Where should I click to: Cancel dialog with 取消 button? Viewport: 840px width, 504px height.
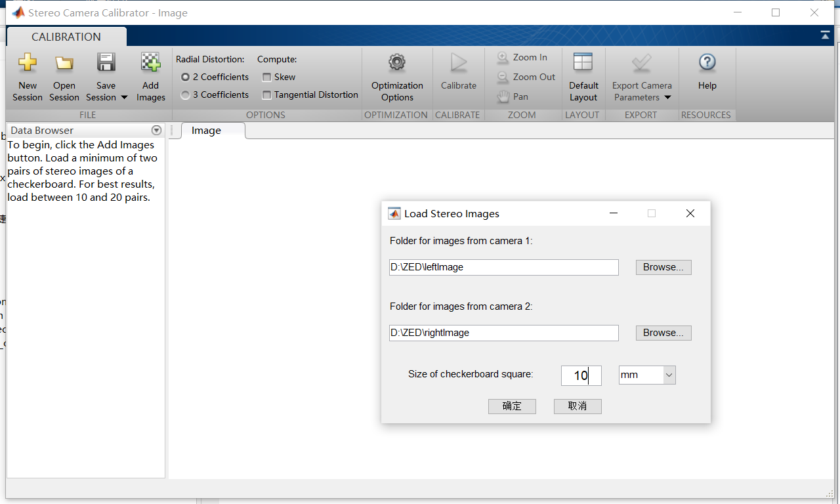pos(577,406)
